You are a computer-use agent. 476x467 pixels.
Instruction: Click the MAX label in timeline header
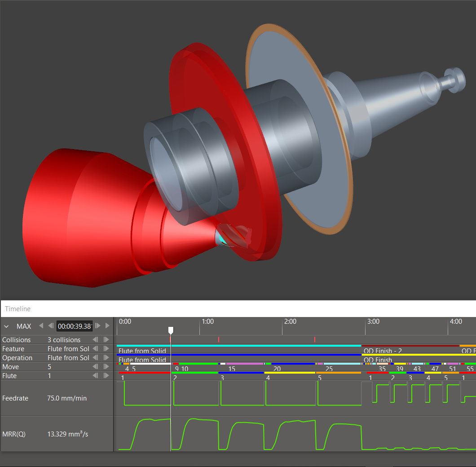[x=24, y=326]
